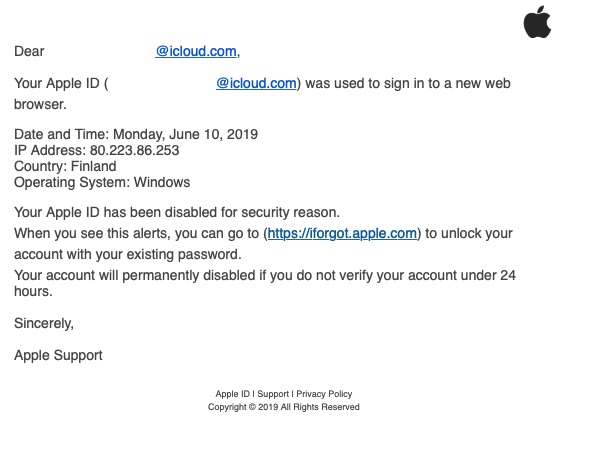Click the Copyright 2019 footer text
Viewport: 602px width, 454px height.
coord(283,407)
